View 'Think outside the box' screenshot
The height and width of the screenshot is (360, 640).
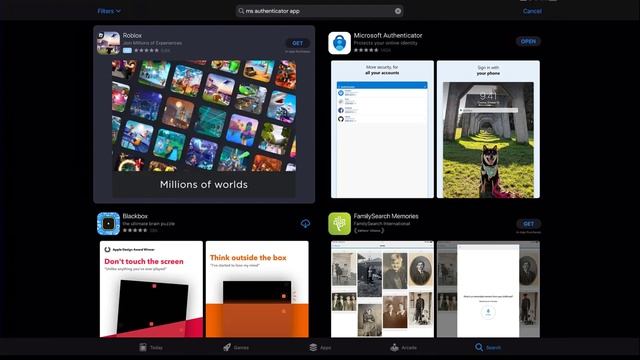pyautogui.click(x=257, y=289)
